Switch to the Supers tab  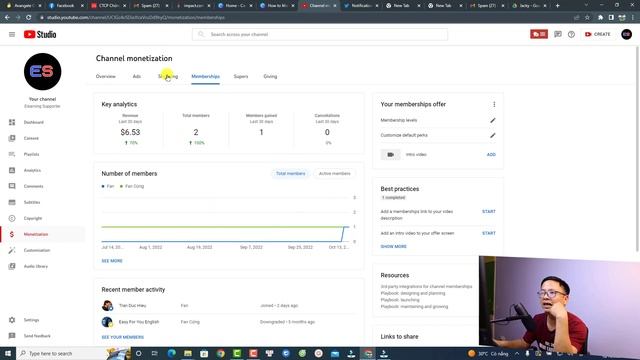[241, 76]
